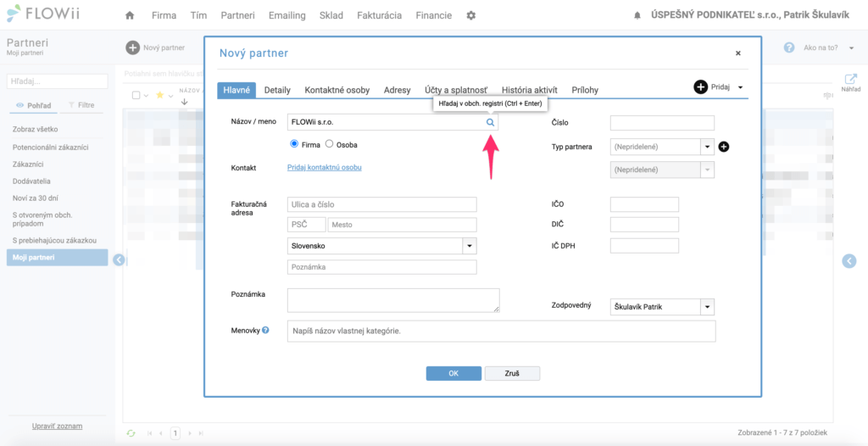Click the DIČ input field
Viewport: 868px width, 446px height.
pos(644,225)
